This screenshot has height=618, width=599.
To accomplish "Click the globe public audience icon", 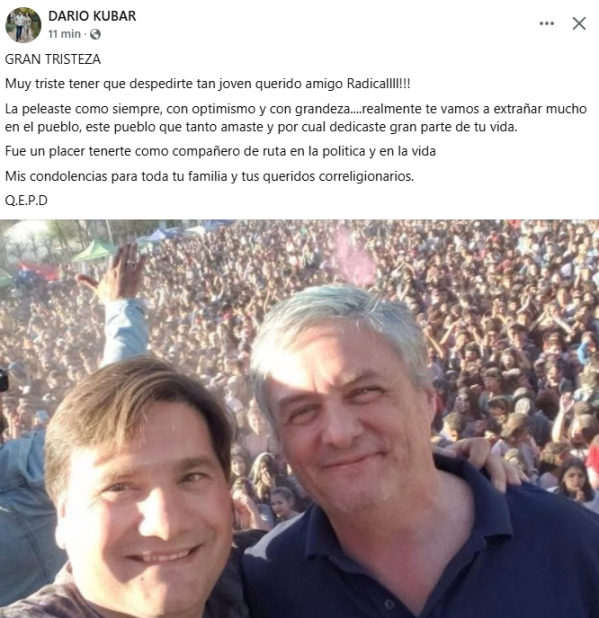I will [95, 35].
